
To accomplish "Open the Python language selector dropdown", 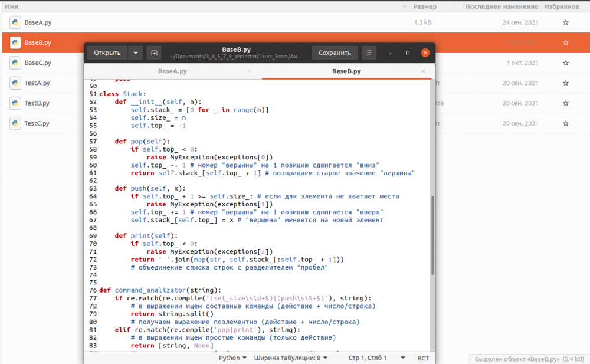I will click(x=234, y=358).
